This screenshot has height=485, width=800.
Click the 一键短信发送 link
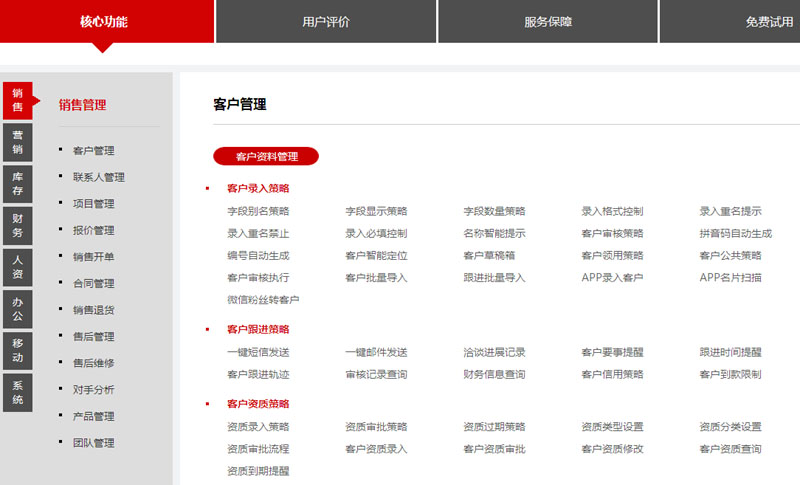click(258, 352)
